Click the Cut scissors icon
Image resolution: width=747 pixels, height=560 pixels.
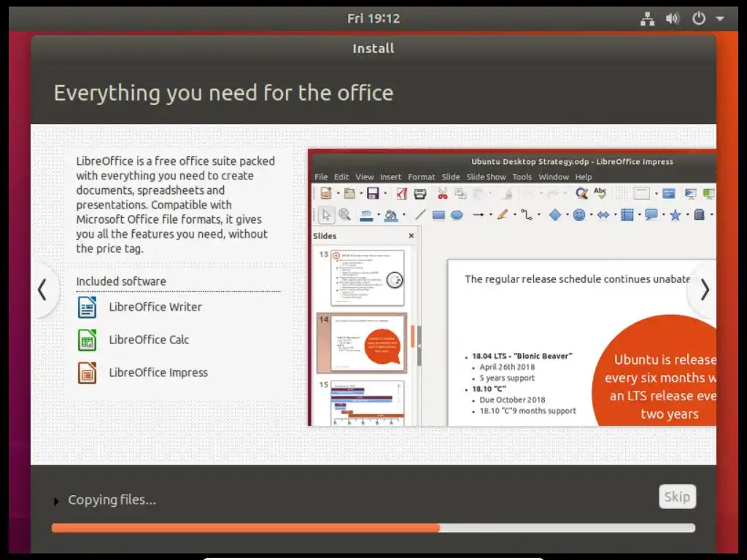coord(443,193)
